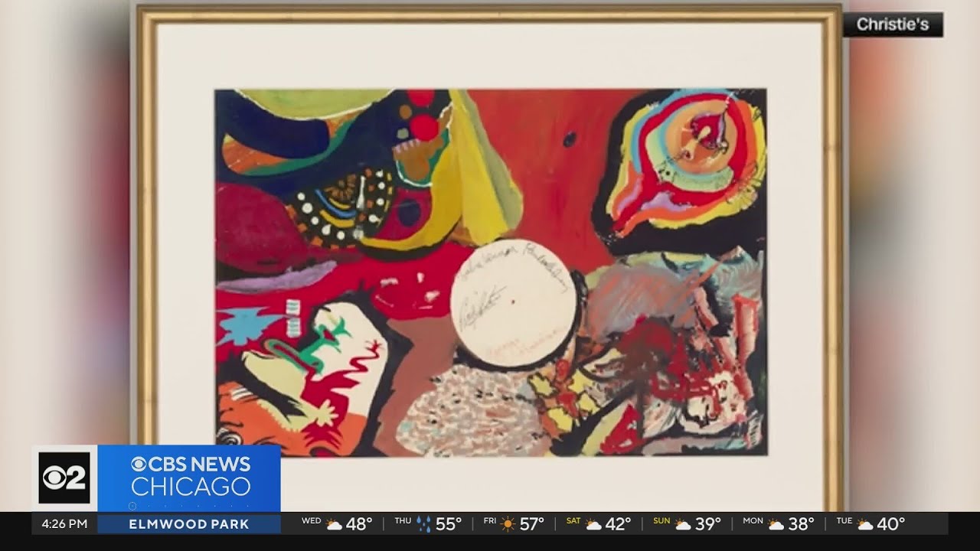Image resolution: width=980 pixels, height=551 pixels.
Task: Click Tuesday's 40° temperature
Action: point(891,524)
